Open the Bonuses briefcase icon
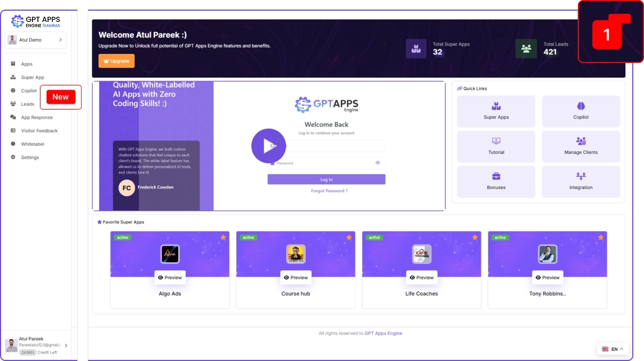 [x=496, y=176]
